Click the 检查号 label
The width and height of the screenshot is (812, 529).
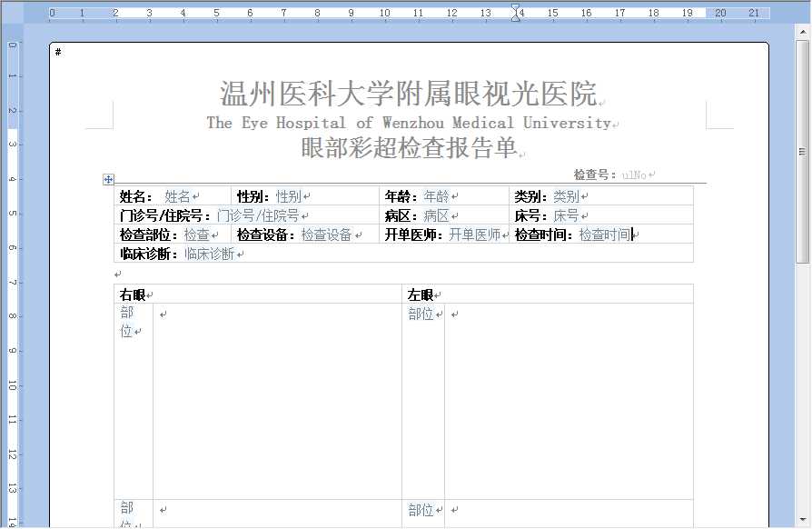pos(595,175)
